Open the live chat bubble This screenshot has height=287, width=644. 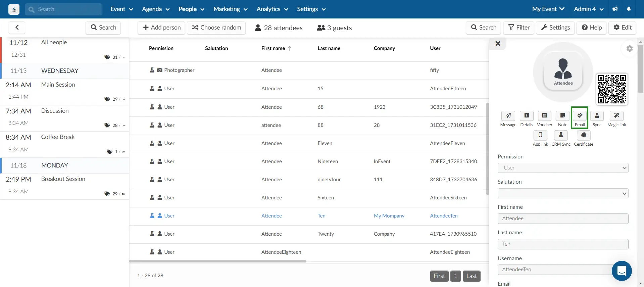(x=622, y=271)
